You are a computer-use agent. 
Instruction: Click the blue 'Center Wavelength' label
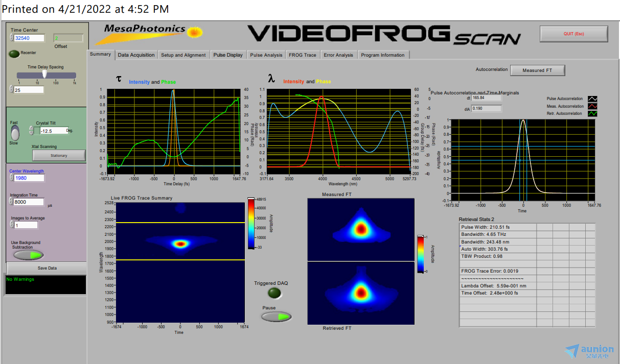point(27,171)
